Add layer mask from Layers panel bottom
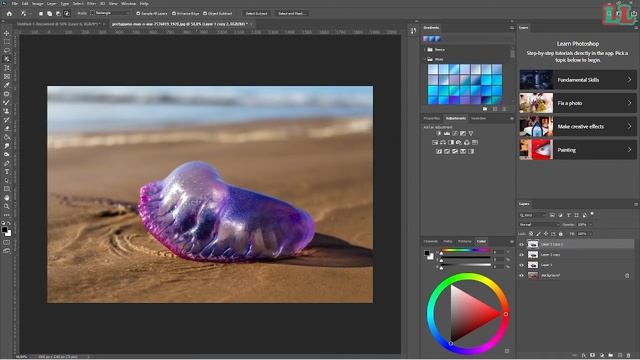Screen dimensions: 640x360 [593, 356]
